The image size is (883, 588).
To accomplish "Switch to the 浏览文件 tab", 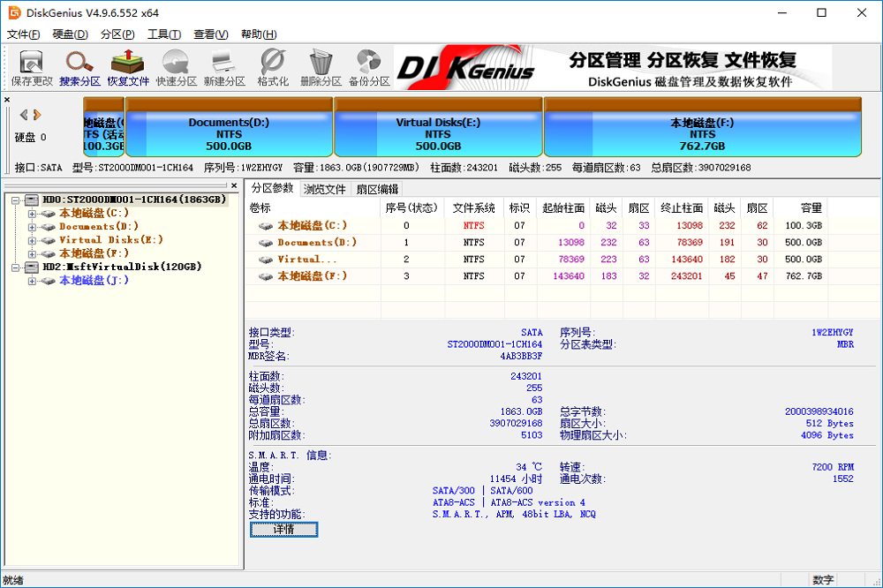I will coord(325,189).
